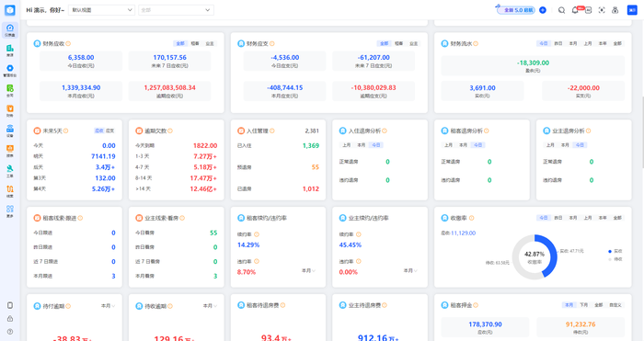Image resolution: width=644 pixels, height=341 pixels.
Task: Select 今日 tab in 财务流水 card
Action: (x=544, y=43)
